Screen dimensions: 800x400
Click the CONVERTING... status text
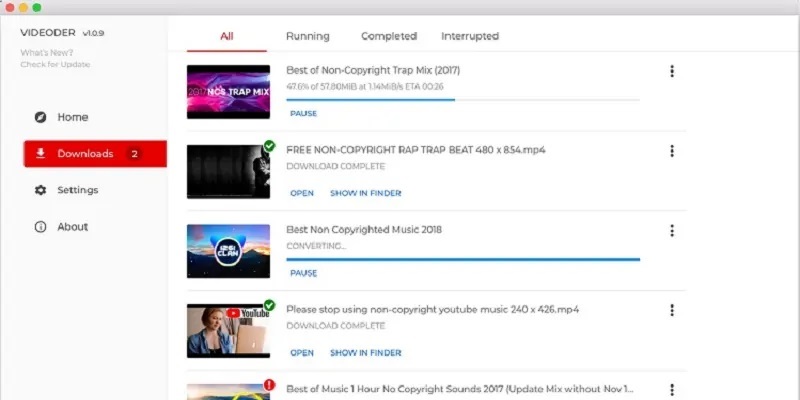click(316, 246)
